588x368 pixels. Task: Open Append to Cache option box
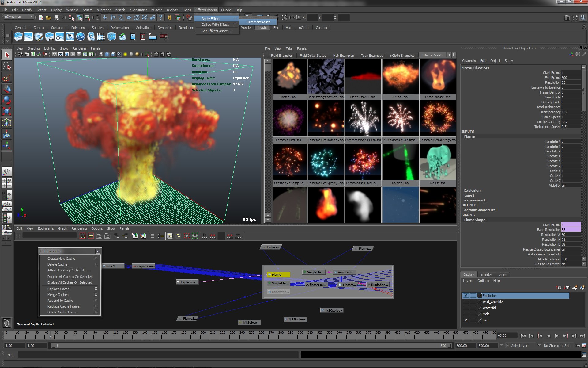coord(96,301)
